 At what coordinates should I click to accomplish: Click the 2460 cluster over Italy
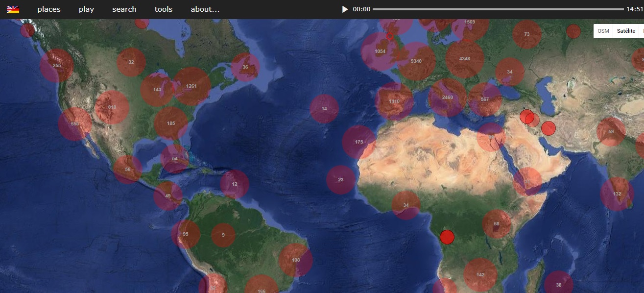click(447, 98)
